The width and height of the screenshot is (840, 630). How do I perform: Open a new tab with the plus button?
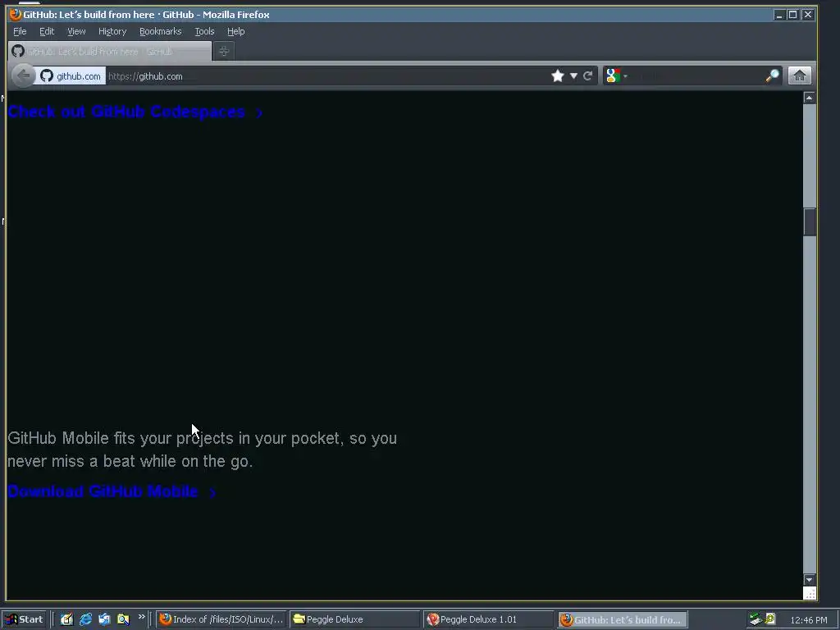click(224, 52)
